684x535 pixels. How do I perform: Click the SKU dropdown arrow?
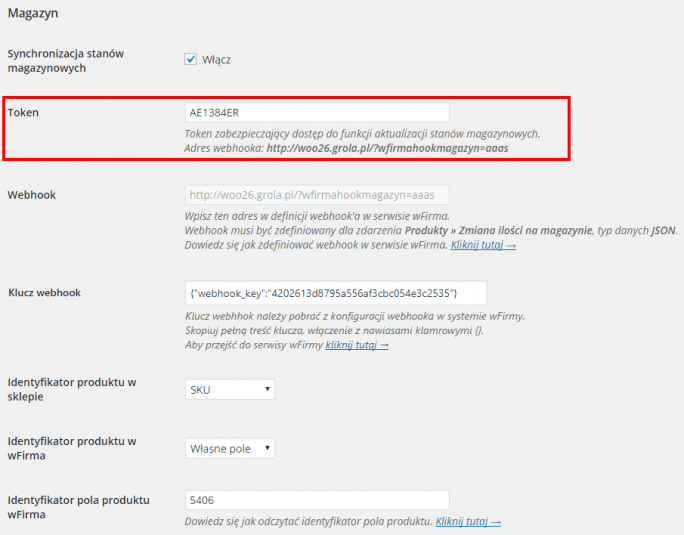(267, 389)
